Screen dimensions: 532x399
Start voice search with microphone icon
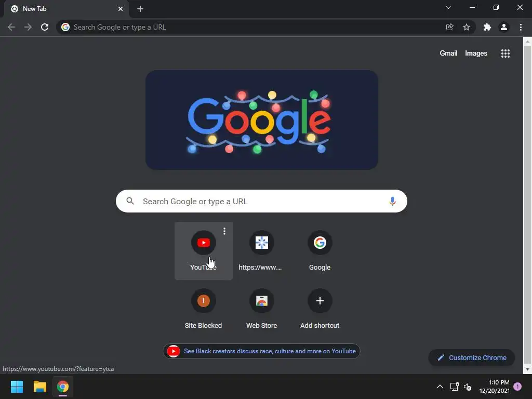392,201
